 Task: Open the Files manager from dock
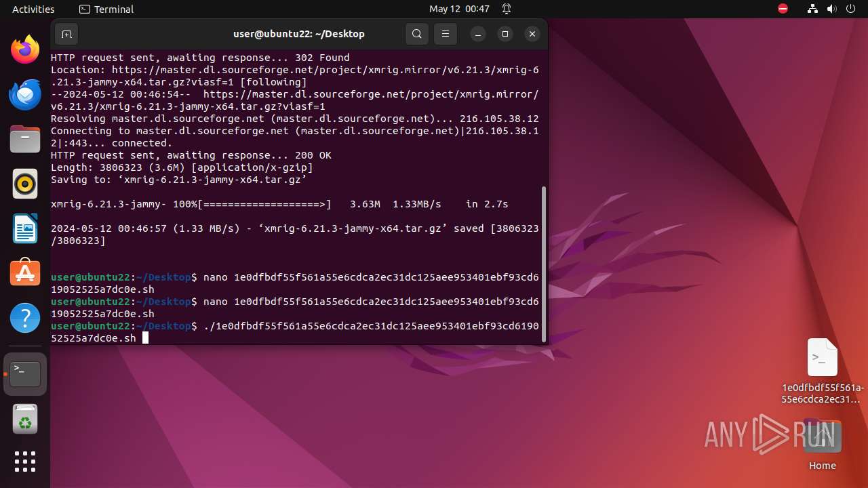click(x=25, y=139)
